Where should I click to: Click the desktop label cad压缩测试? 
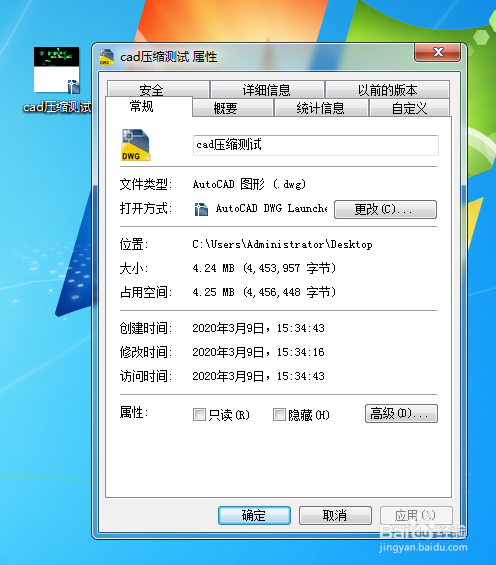[57, 107]
